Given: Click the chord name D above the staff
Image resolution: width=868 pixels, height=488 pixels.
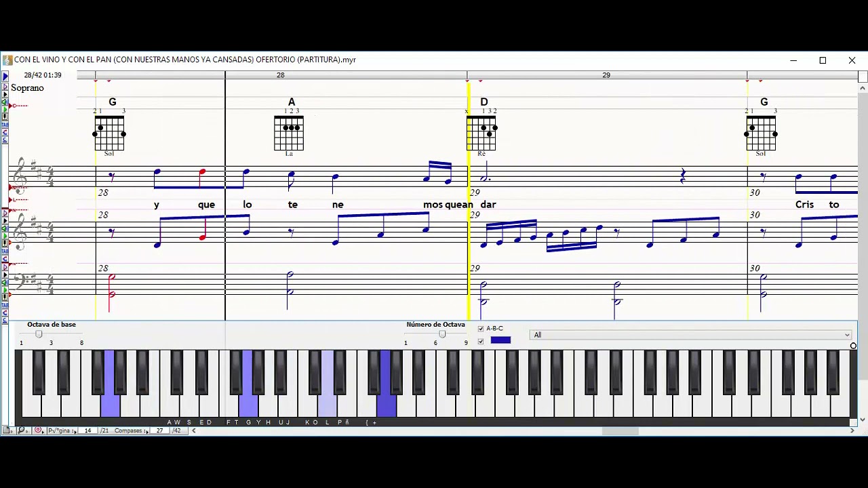Looking at the screenshot, I should (484, 102).
